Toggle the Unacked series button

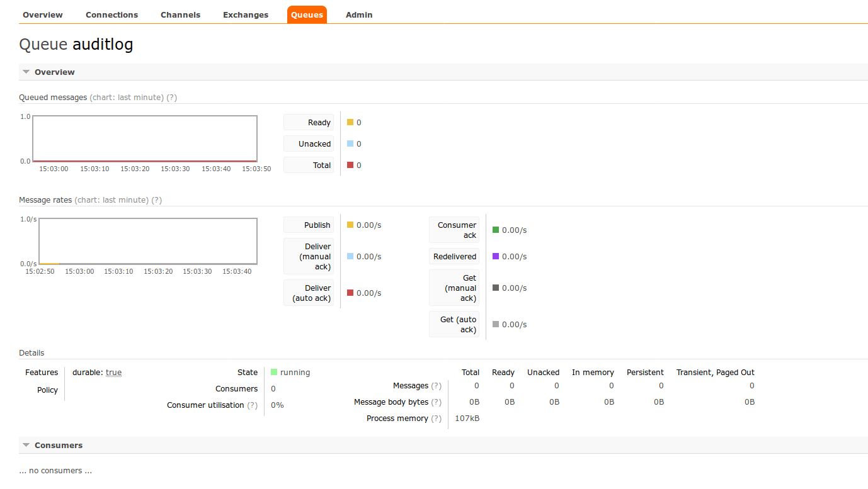(x=309, y=143)
